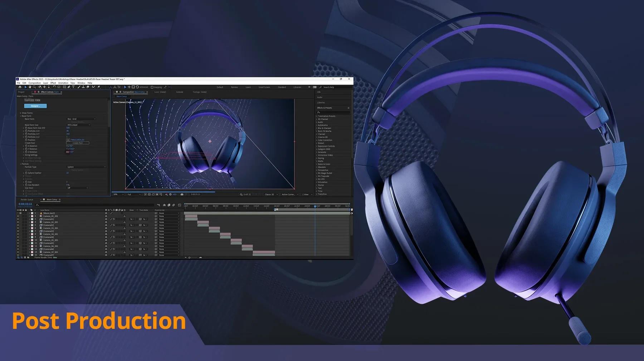
Task: Select the Selection tool arrow
Action: [x=26, y=87]
